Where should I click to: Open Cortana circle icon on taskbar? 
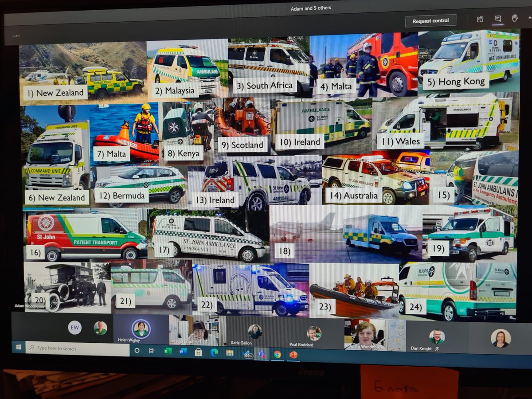[137, 350]
